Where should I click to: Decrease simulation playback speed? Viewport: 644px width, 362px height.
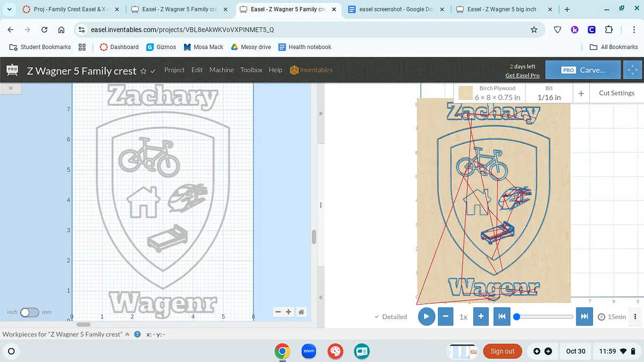pyautogui.click(x=445, y=316)
